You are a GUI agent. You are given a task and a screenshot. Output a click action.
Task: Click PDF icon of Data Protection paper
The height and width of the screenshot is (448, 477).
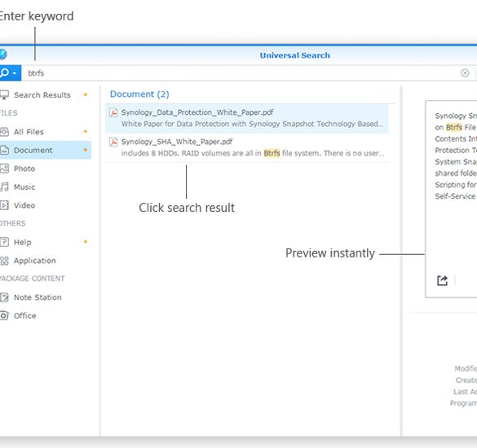click(113, 112)
